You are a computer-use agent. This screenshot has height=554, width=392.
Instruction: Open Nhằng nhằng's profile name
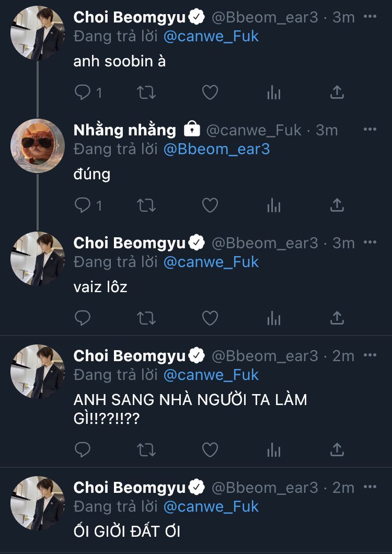pos(125,130)
